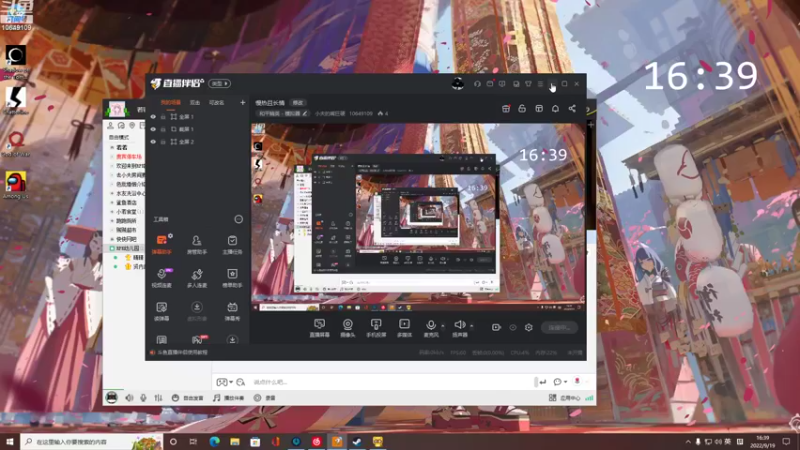Viewport: 800px width, 450px height.
Task: Open the room manager assistant tool
Action: (196, 244)
